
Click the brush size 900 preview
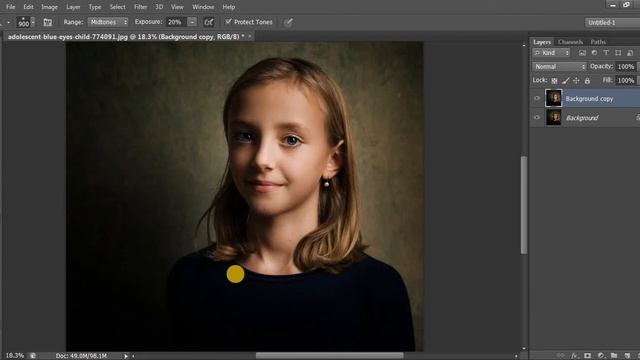point(23,22)
